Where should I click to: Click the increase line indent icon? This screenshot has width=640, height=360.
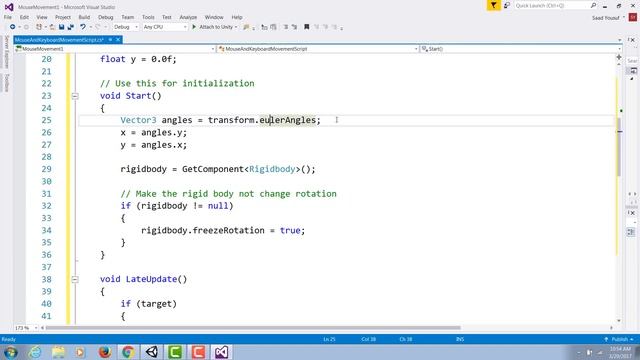coord(273,27)
